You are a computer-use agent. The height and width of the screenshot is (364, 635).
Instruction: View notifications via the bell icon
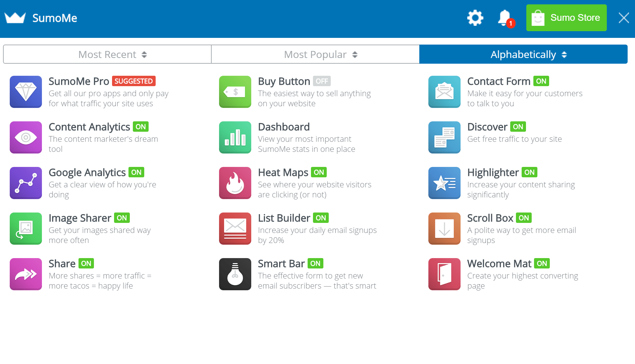504,18
